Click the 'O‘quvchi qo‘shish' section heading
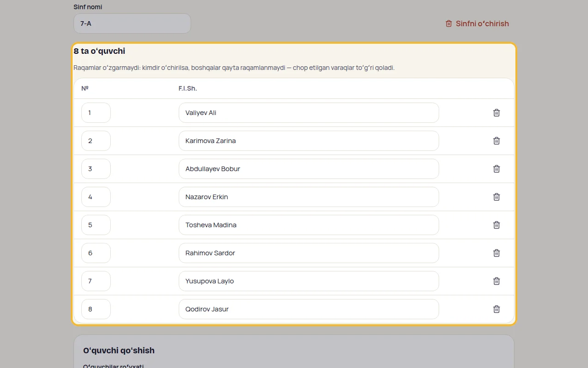Viewport: 588px width, 368px height. click(x=119, y=351)
